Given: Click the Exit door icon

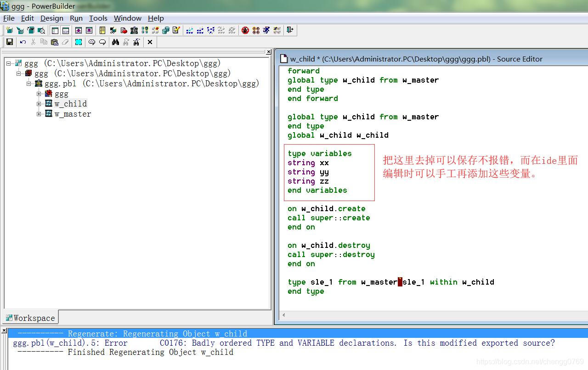Looking at the screenshot, I should [x=289, y=30].
